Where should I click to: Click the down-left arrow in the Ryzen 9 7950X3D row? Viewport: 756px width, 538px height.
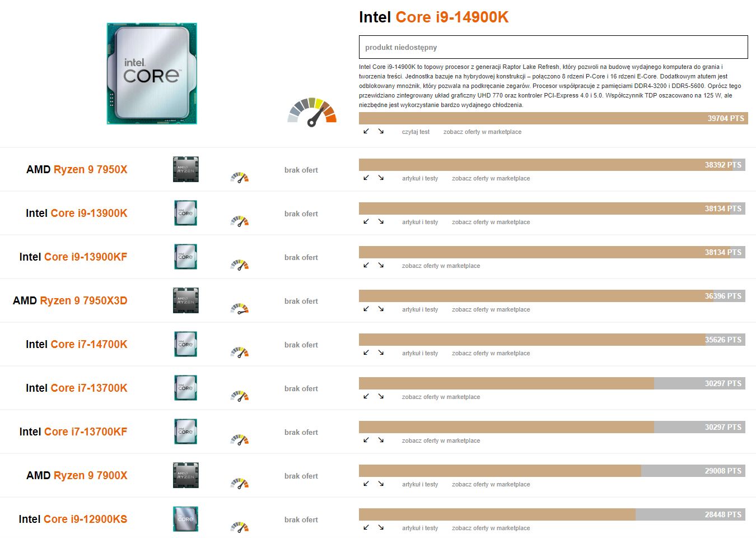pyautogui.click(x=366, y=309)
